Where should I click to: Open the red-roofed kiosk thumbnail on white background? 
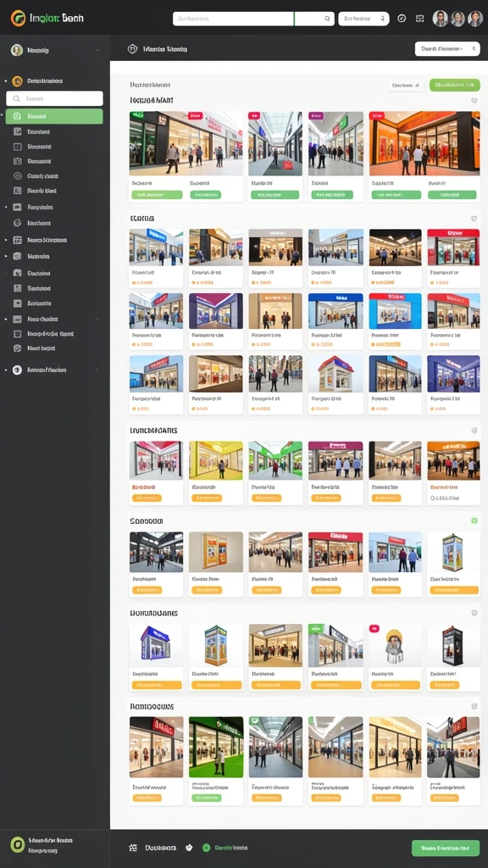[335, 374]
